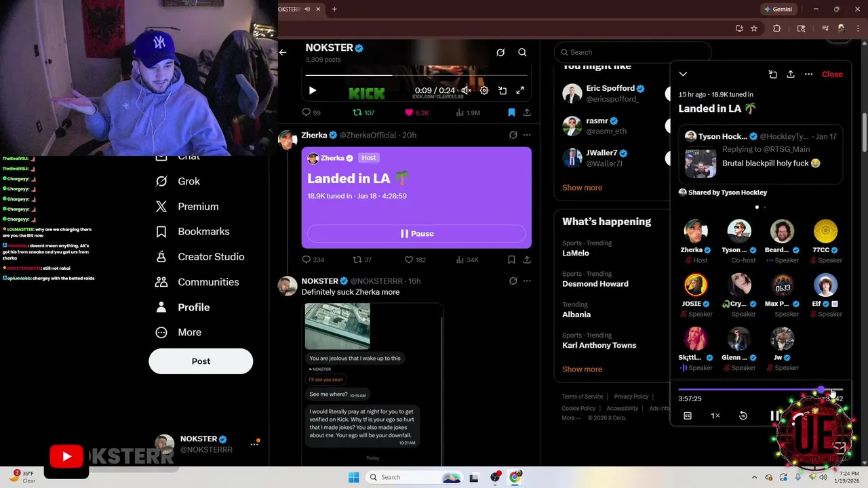Focus the X Search field
The height and width of the screenshot is (488, 868).
pyautogui.click(x=633, y=52)
